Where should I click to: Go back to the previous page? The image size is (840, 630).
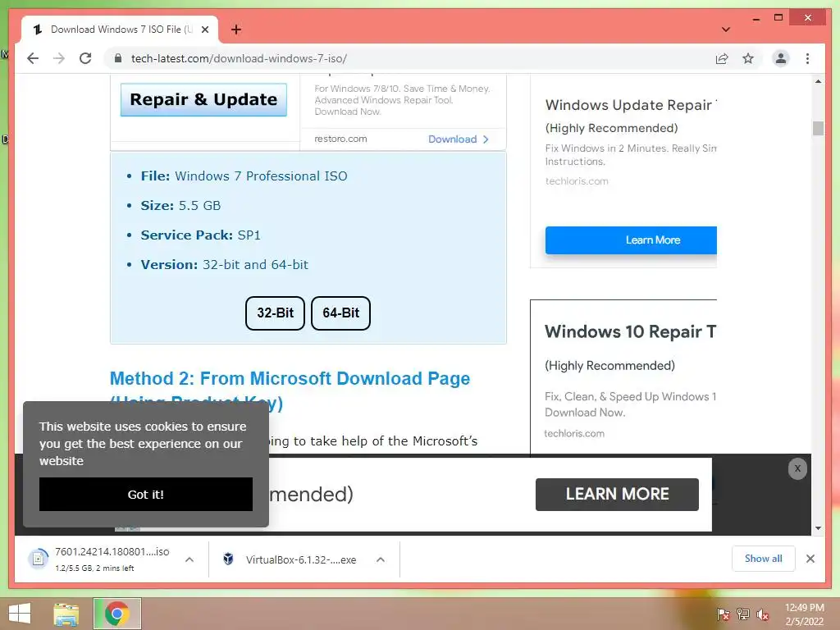33,58
